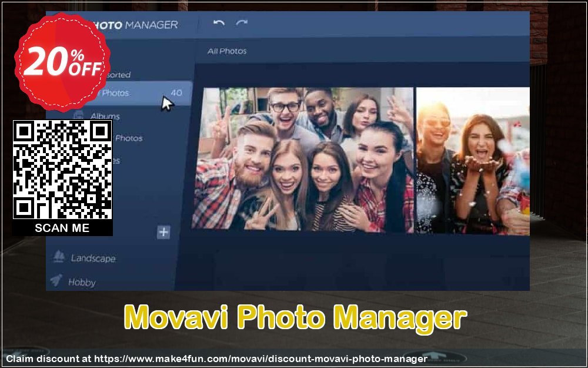Click the All Photos heading
Viewport: 588px width, 368px height.
pos(227,51)
